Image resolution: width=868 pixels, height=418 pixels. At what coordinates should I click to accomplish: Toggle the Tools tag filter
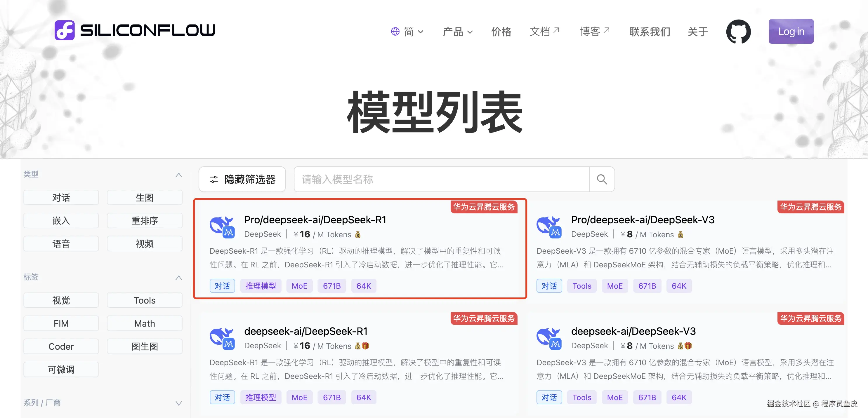click(145, 300)
